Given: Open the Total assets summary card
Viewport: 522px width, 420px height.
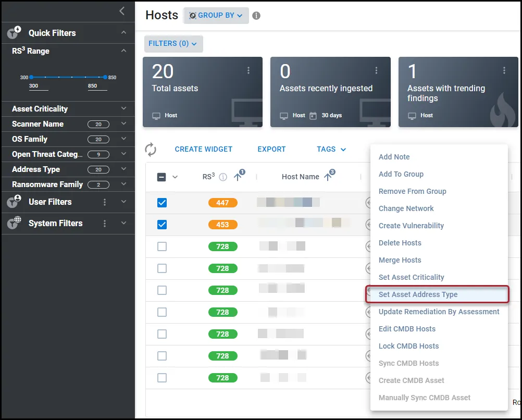Looking at the screenshot, I should [x=203, y=92].
